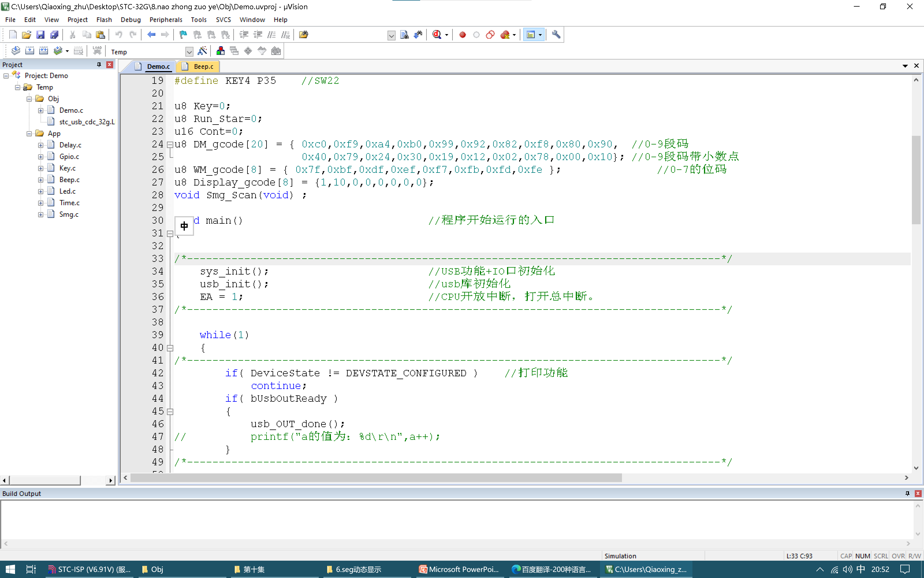Screen dimensions: 924x578
Task: Open the Temp target selection dropdown
Action: click(189, 52)
